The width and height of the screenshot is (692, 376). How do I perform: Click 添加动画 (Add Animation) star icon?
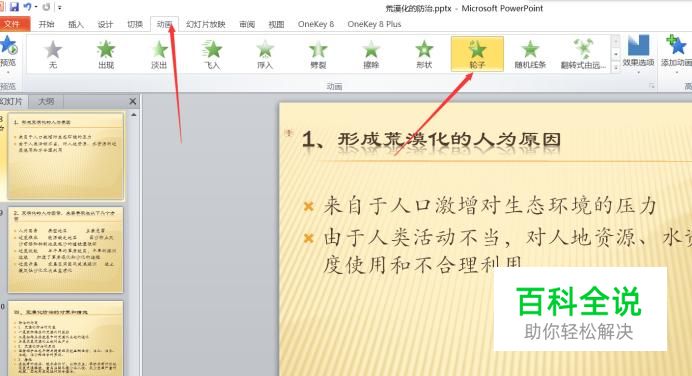[677, 45]
